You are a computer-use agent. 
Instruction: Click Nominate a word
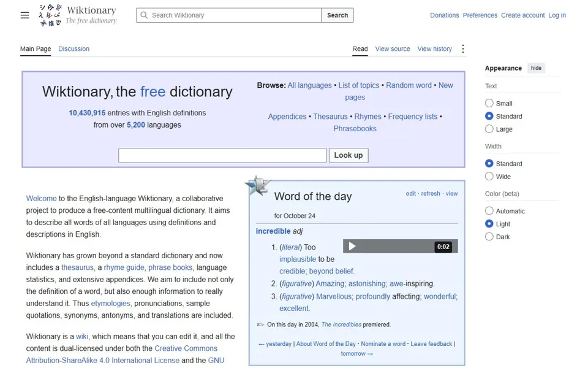[x=383, y=344]
